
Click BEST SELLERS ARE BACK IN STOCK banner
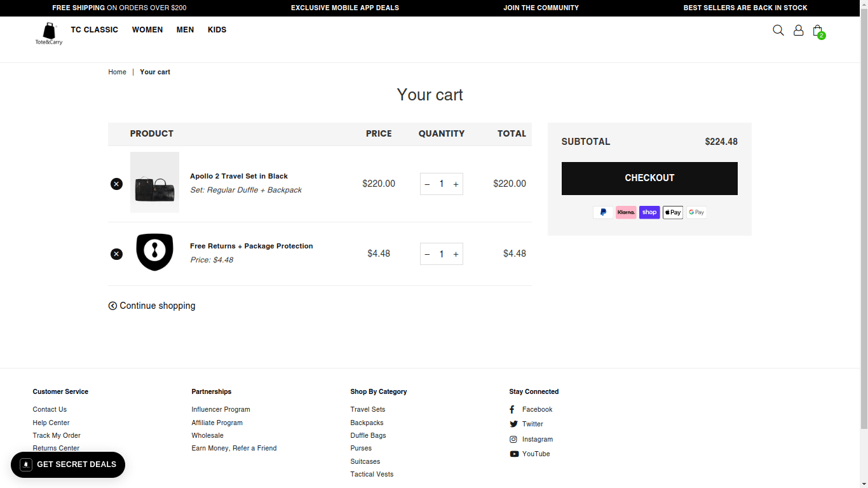745,8
